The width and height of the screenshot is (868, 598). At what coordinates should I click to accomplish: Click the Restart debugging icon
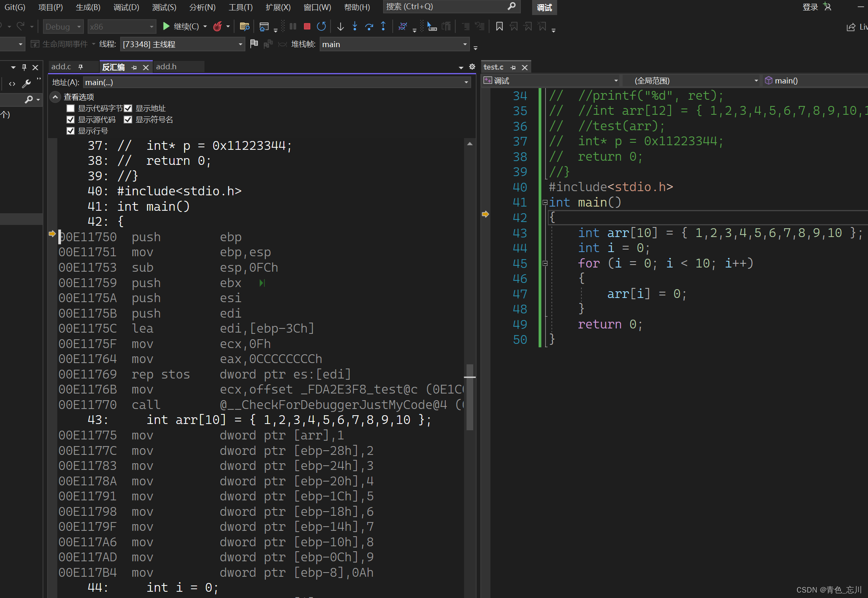click(x=321, y=27)
